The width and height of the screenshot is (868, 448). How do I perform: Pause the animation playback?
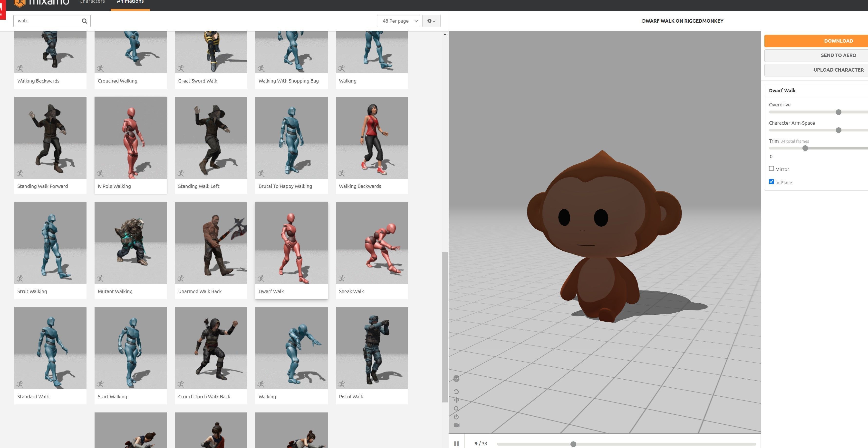click(456, 444)
